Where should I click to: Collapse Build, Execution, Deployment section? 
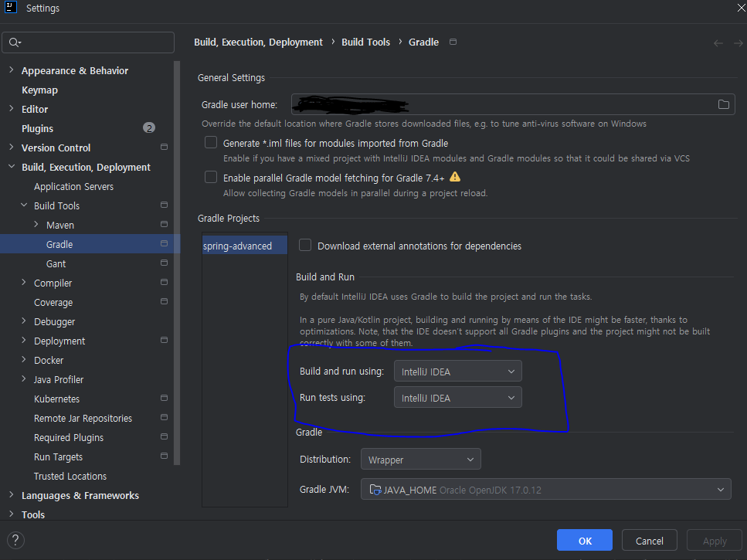pyautogui.click(x=12, y=167)
